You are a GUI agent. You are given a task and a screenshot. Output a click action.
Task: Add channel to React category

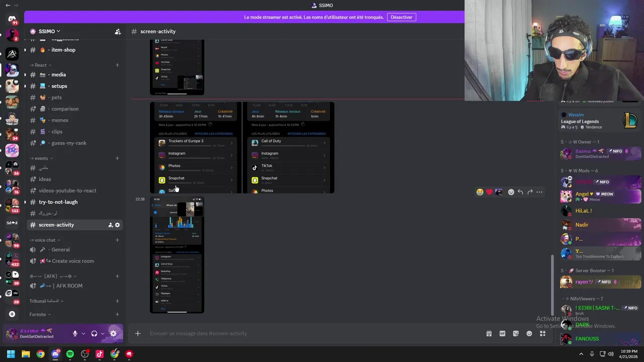[117, 65]
